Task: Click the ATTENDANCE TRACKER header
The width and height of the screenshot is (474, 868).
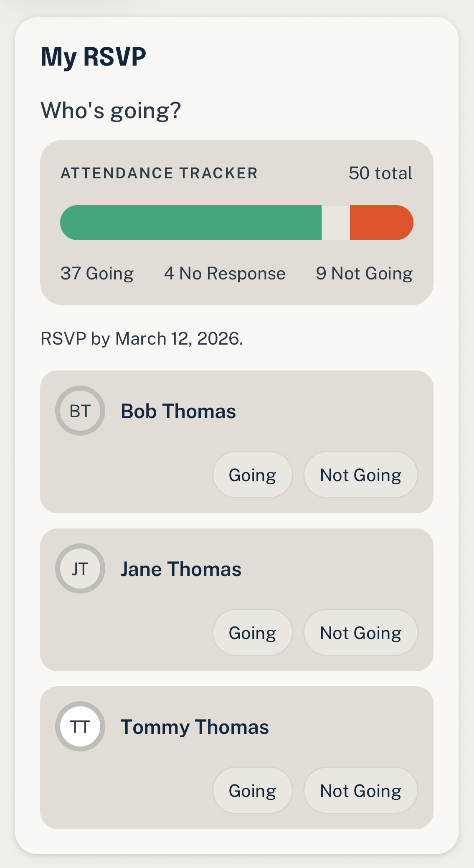Action: pos(159,173)
